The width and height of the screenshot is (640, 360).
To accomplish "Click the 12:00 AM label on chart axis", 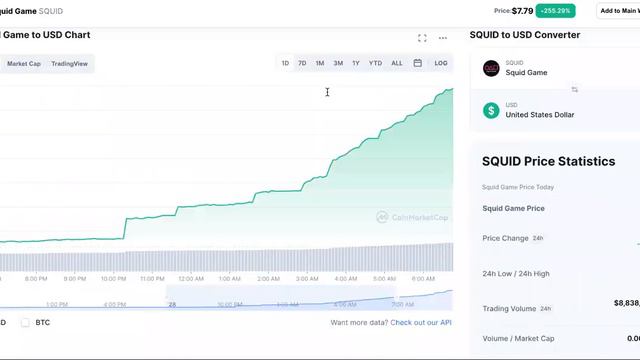I will pyautogui.click(x=191, y=279).
